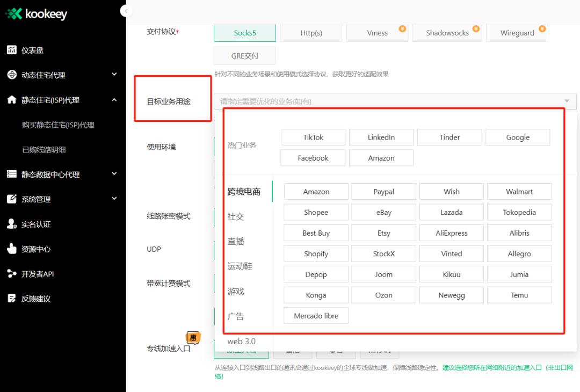580x392 pixels.
Task: Select the Paypal option
Action: coord(383,192)
